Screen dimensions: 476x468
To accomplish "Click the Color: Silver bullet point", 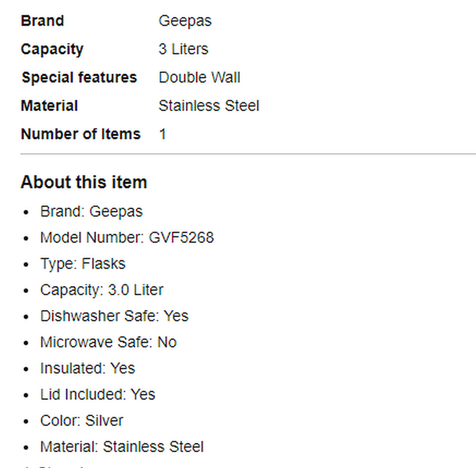I will pos(82,420).
